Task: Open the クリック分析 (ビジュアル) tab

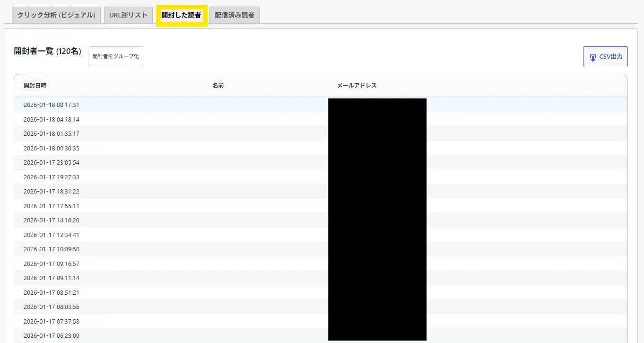Action: (56, 15)
